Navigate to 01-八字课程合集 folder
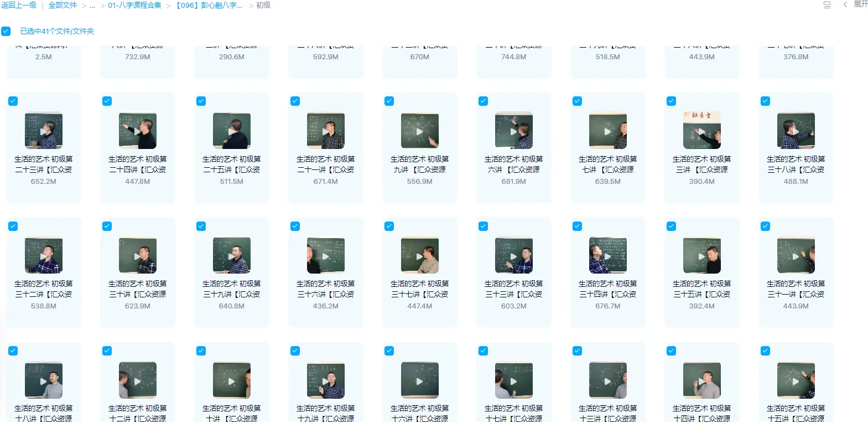The image size is (868, 422). [134, 5]
